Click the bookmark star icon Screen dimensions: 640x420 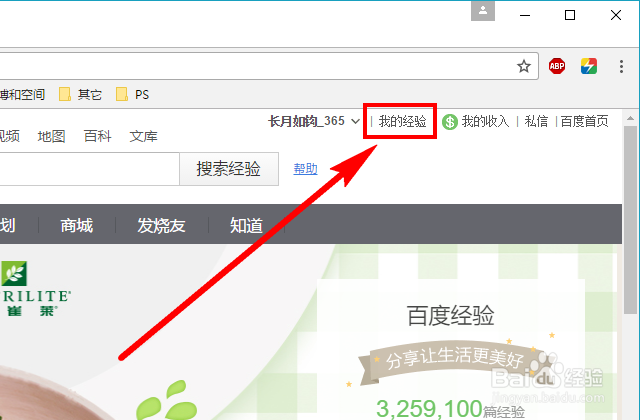tap(524, 66)
